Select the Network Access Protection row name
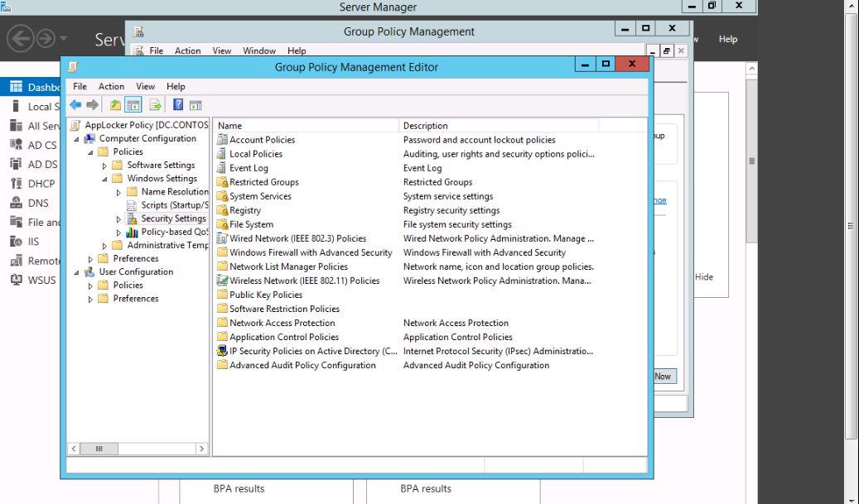The image size is (859, 504). click(282, 323)
